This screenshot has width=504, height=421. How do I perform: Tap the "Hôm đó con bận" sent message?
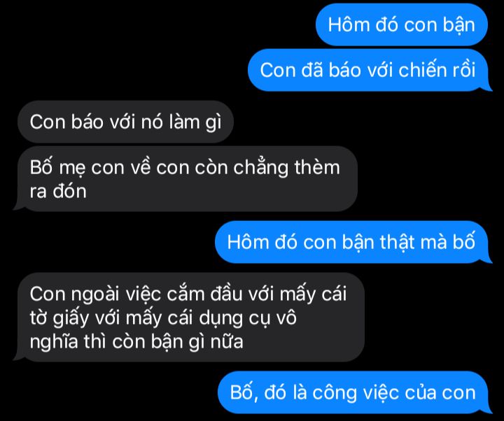[402, 25]
